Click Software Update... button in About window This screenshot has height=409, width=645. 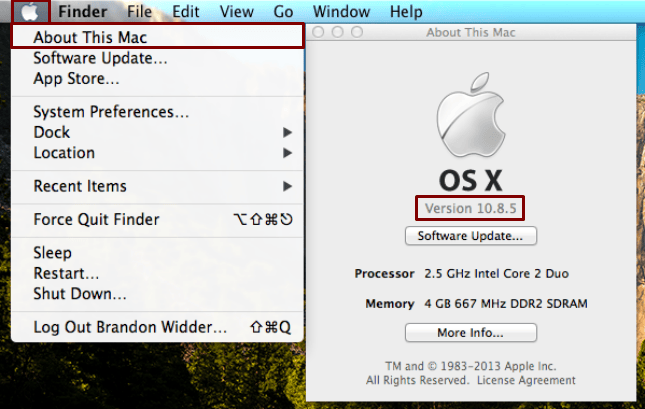471,236
